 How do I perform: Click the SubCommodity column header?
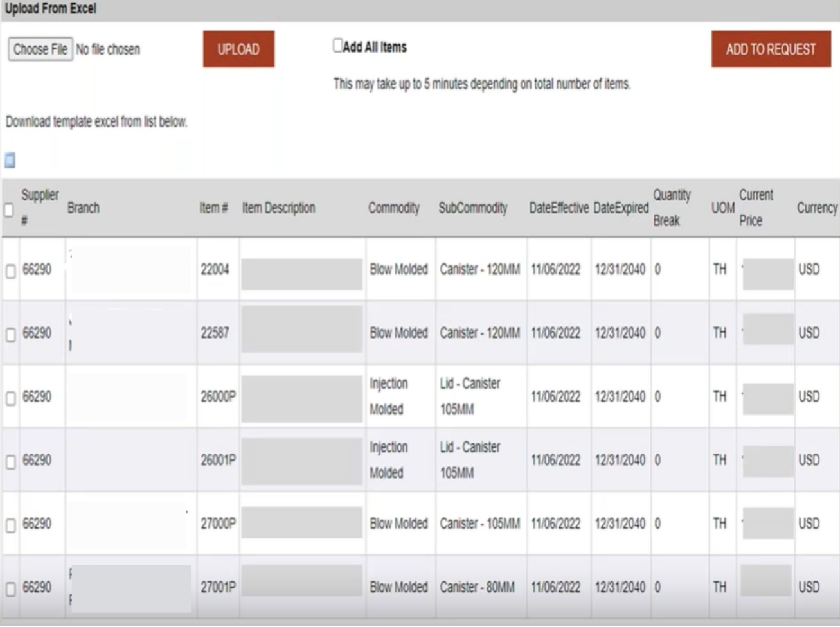click(472, 208)
